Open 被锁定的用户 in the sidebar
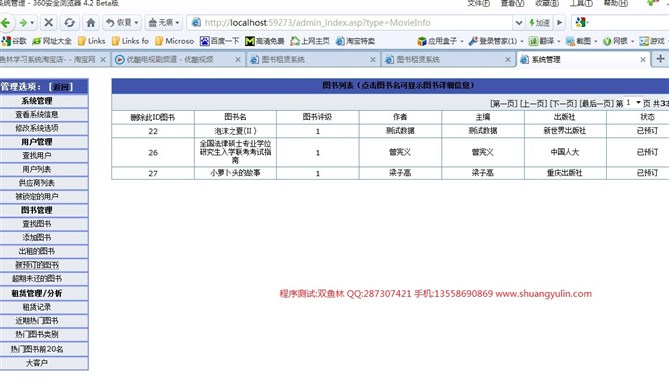The height and width of the screenshot is (381, 669). (x=37, y=196)
